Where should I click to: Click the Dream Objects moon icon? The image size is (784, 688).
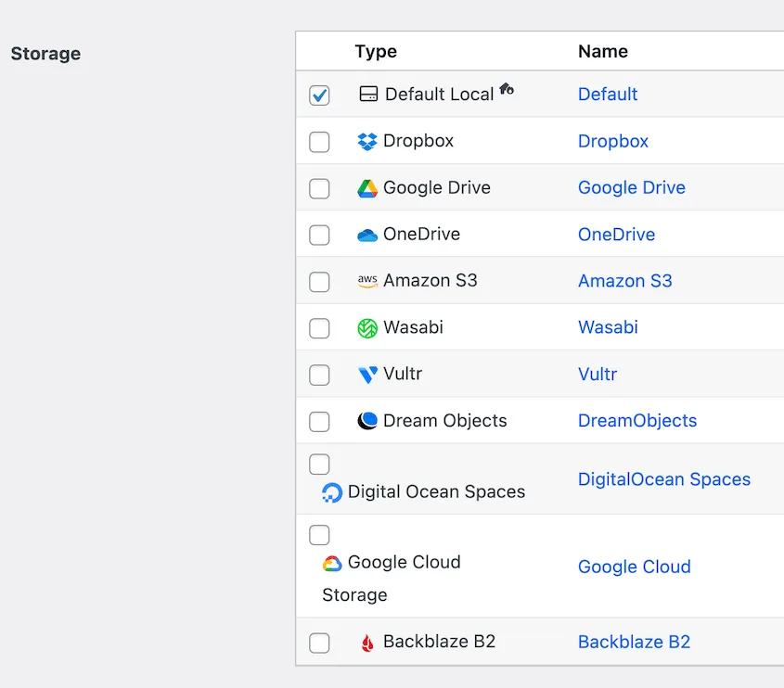coord(367,421)
